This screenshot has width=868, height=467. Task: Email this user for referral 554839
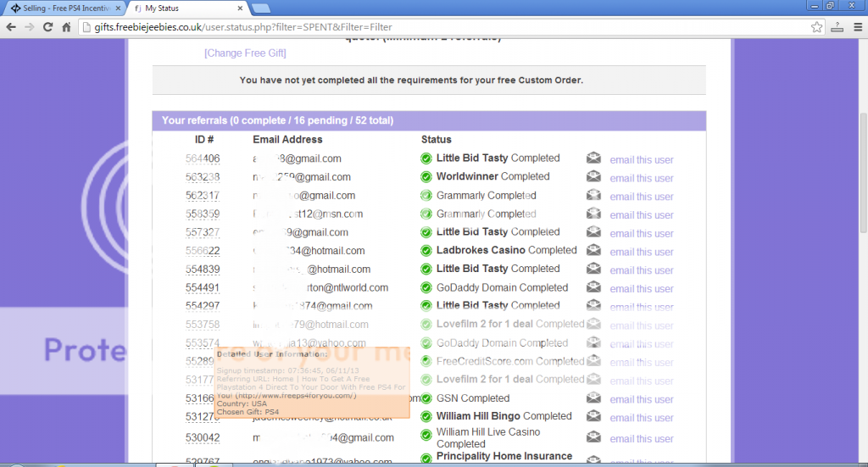tap(642, 270)
